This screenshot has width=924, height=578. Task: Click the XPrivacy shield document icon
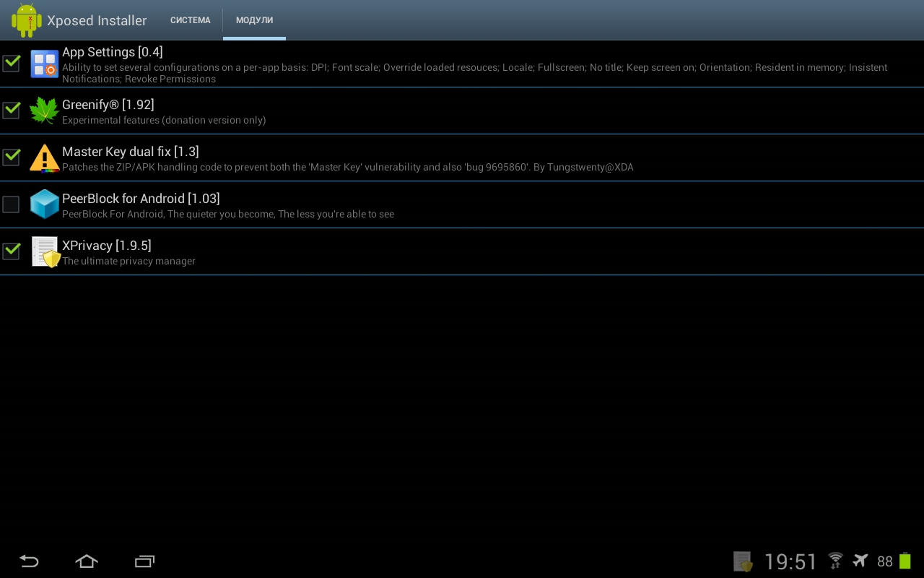pyautogui.click(x=45, y=252)
